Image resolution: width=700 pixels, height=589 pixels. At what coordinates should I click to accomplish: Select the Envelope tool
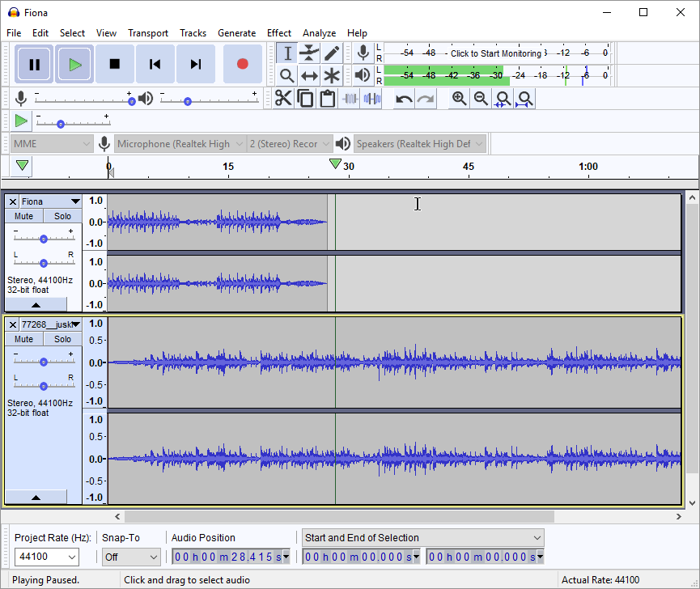tap(309, 53)
